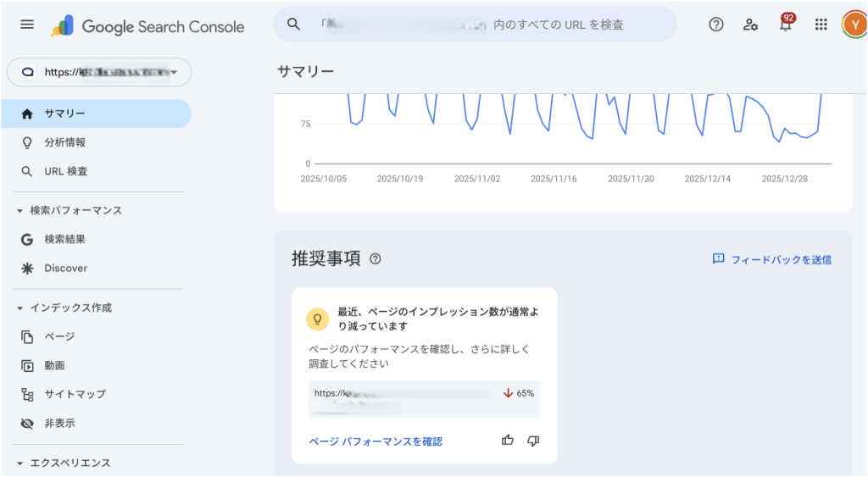Open the サイトマップ page

pyautogui.click(x=75, y=394)
